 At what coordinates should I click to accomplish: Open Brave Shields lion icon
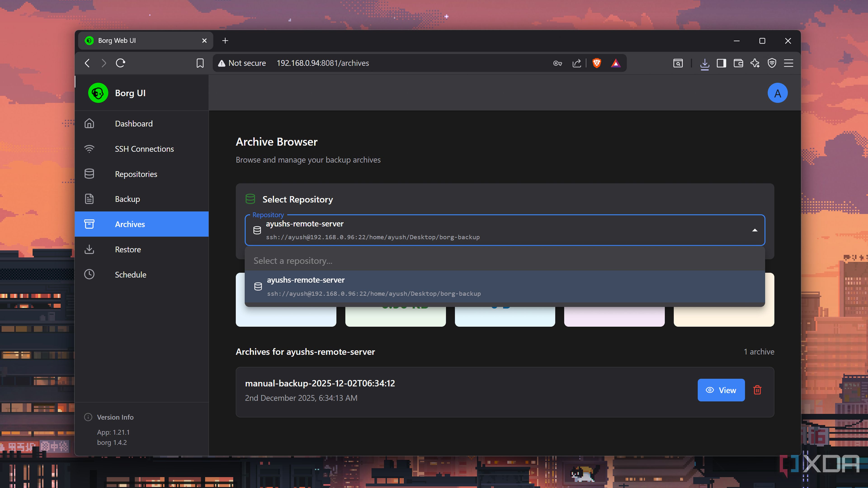coord(597,63)
